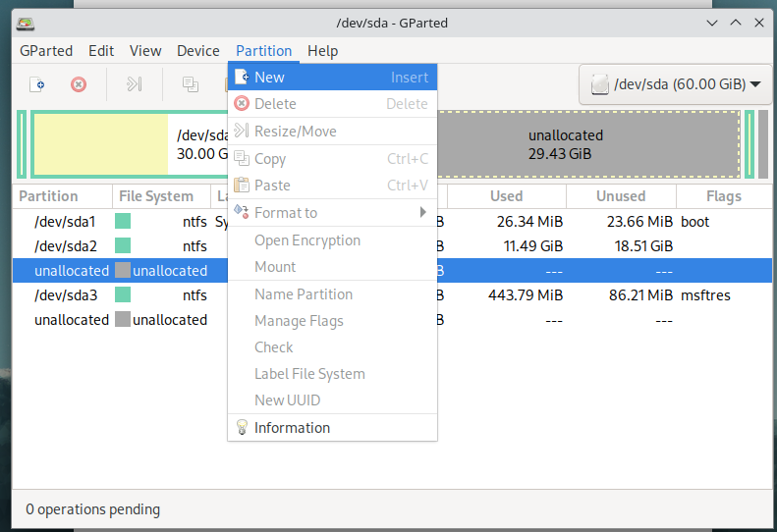Choose New UUID from the menu
This screenshot has height=532, width=777.
coord(332,399)
